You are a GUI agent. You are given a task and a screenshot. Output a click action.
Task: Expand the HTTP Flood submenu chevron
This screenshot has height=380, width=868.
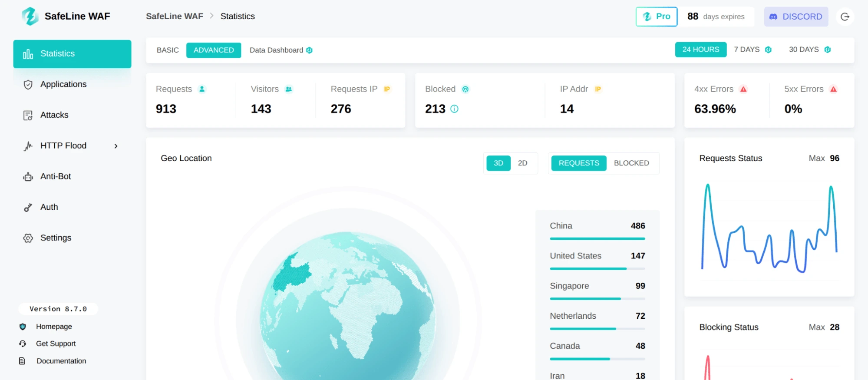coord(116,146)
